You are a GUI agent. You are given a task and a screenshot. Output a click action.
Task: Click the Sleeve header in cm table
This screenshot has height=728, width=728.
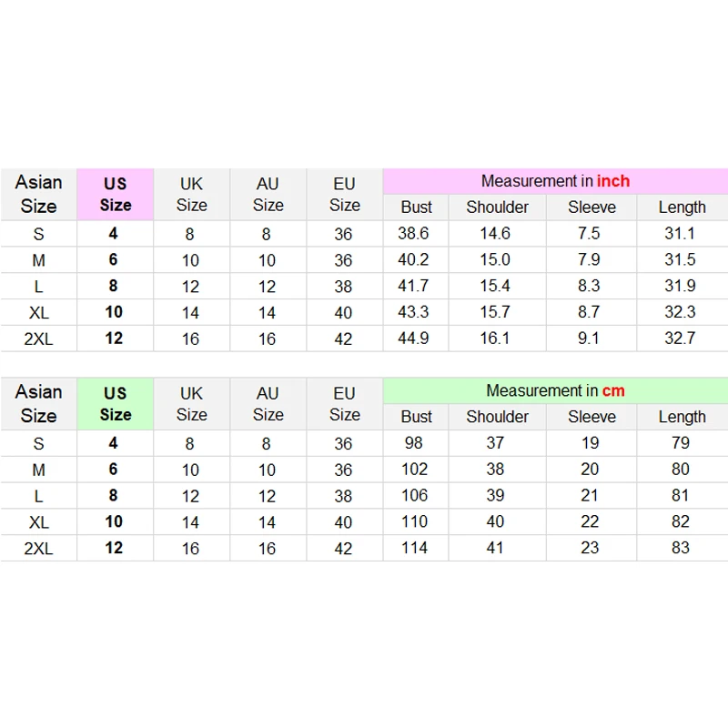(591, 417)
